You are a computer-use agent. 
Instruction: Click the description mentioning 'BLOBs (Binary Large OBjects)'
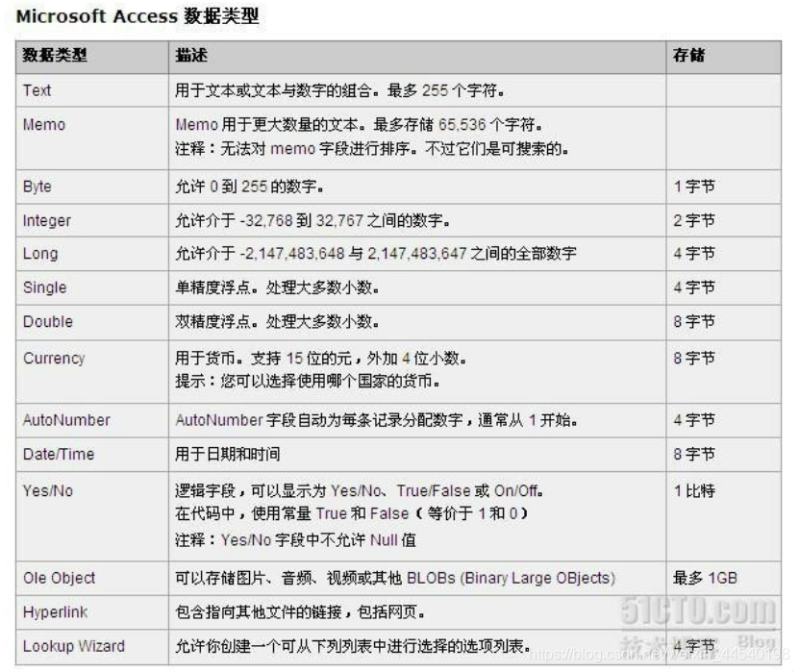pyautogui.click(x=395, y=578)
